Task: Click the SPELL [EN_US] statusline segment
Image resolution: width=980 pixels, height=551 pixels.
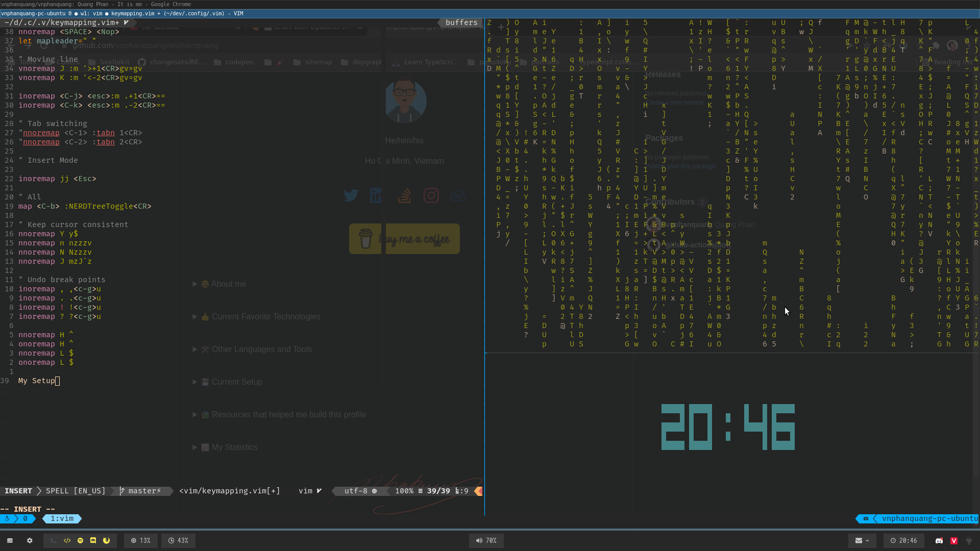Action: (x=76, y=491)
